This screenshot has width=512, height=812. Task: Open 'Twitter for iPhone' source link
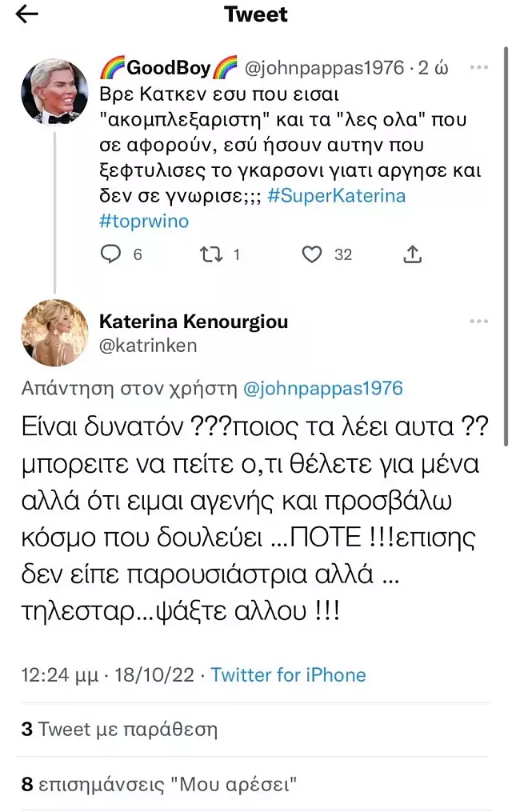(290, 674)
